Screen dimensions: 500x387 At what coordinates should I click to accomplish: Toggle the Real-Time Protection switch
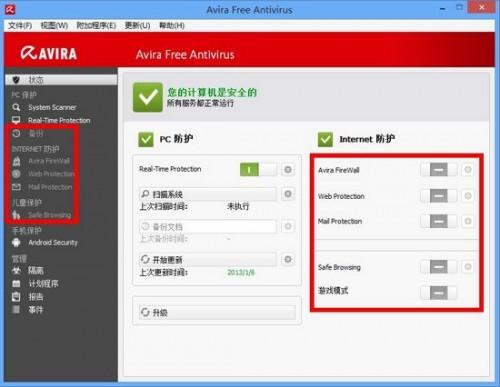point(258,169)
